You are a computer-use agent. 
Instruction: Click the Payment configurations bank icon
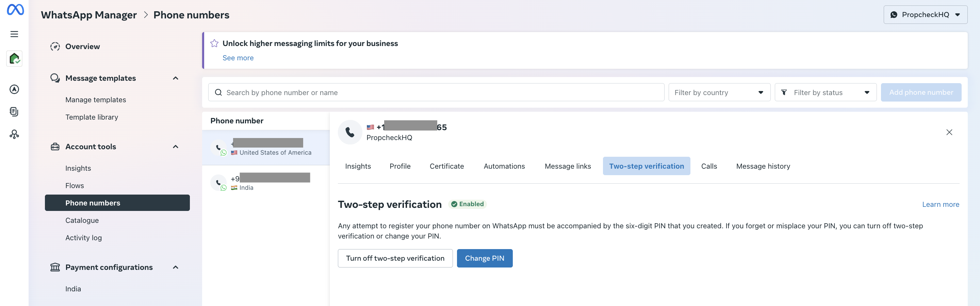[x=55, y=267]
